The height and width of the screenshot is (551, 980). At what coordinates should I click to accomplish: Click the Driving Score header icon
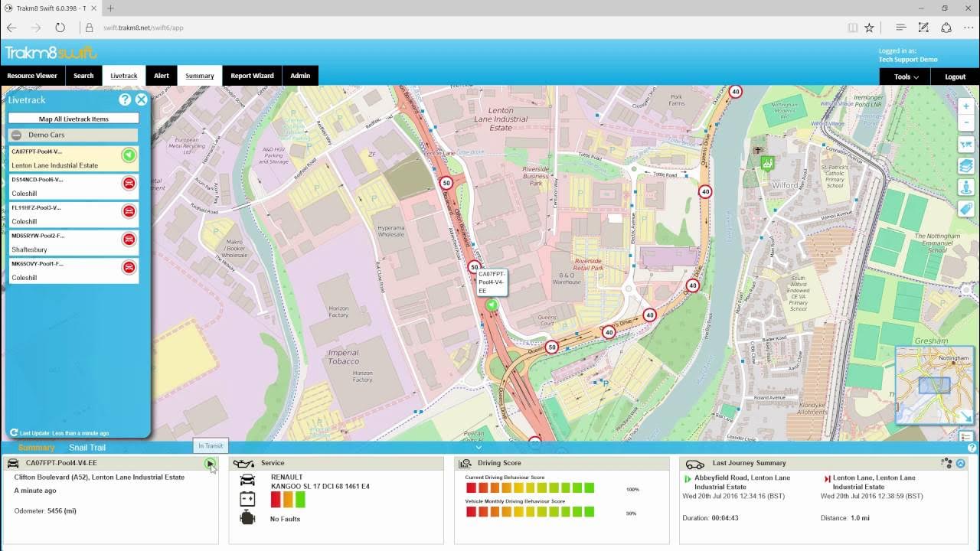coord(465,463)
